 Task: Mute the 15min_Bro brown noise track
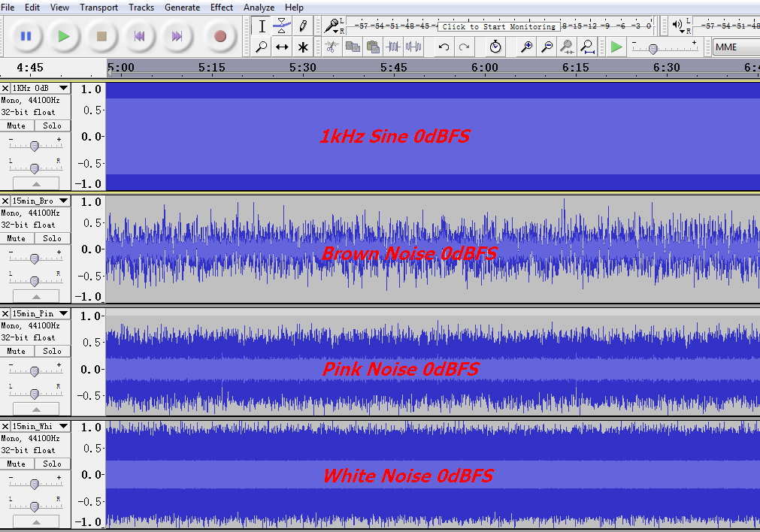[17, 238]
